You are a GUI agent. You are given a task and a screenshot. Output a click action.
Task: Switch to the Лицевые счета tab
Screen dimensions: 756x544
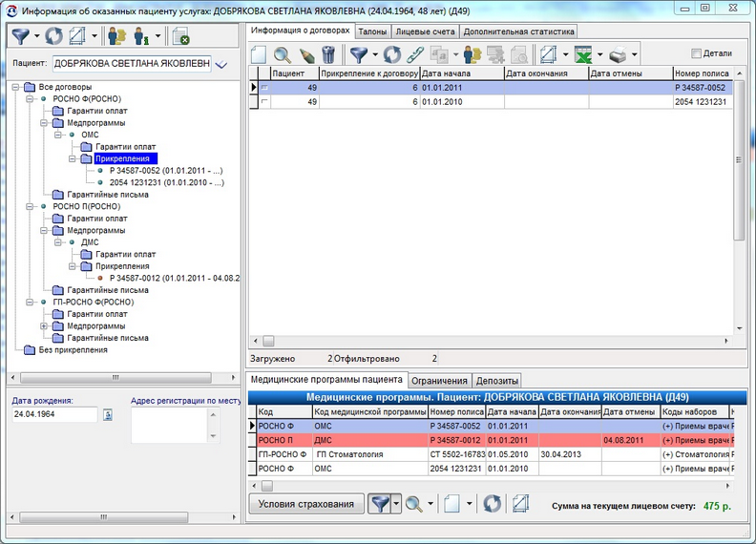coord(425,31)
